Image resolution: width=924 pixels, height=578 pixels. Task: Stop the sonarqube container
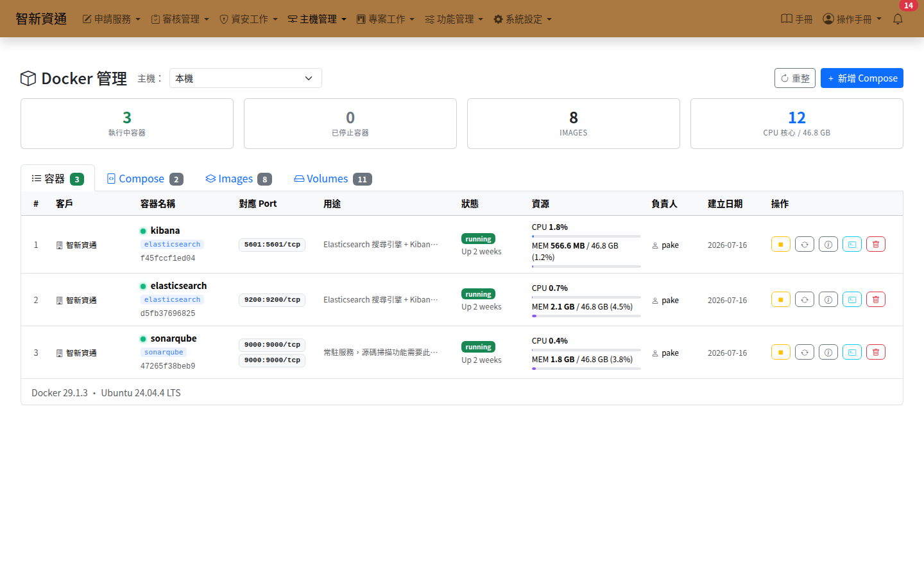point(780,352)
